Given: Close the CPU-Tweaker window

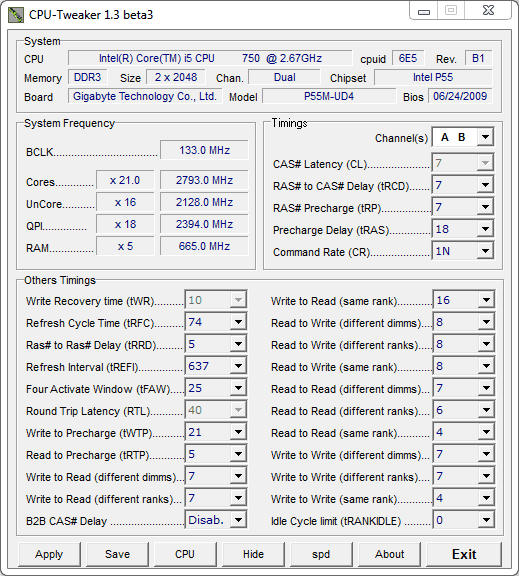Looking at the screenshot, I should [x=488, y=10].
